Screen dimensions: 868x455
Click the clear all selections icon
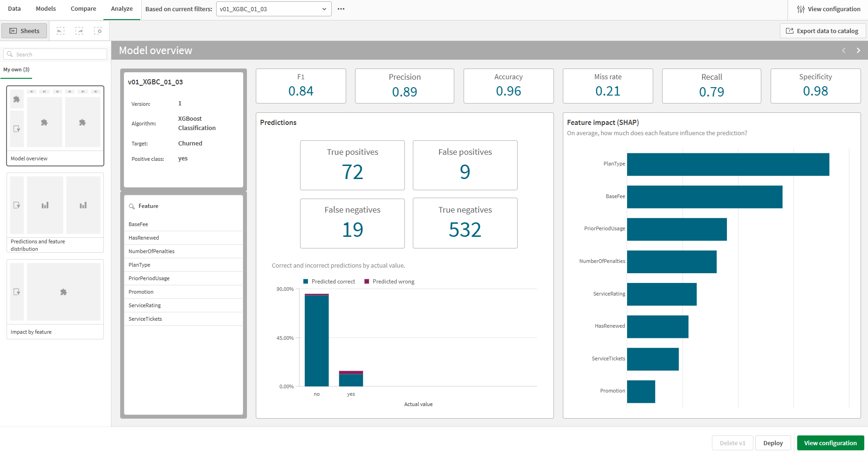pos(98,30)
